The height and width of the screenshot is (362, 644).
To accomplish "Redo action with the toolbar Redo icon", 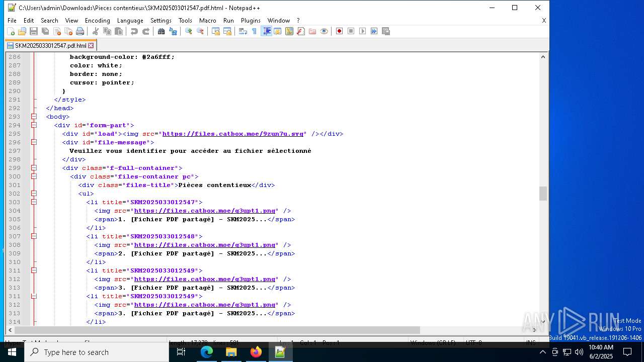I will click(146, 31).
